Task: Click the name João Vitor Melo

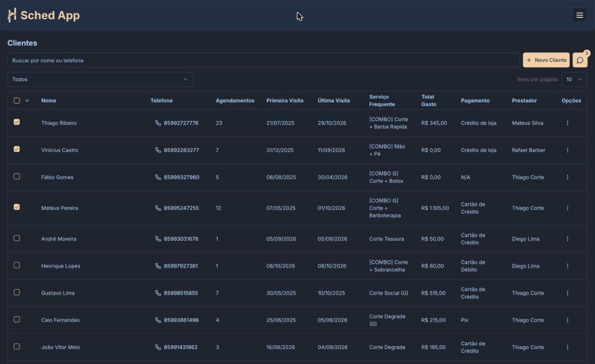Action: pyautogui.click(x=61, y=347)
